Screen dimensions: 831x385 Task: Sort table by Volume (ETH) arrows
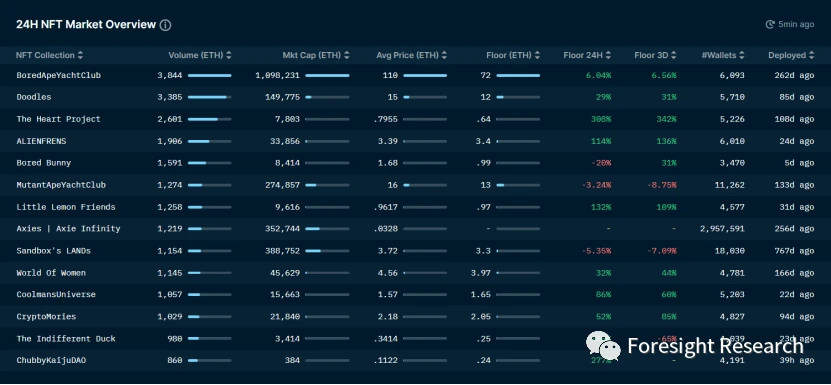tap(228, 55)
